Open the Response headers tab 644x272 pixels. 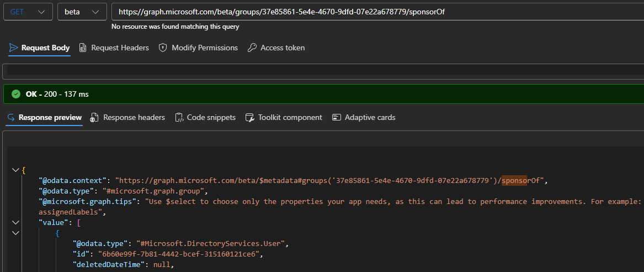click(x=127, y=117)
